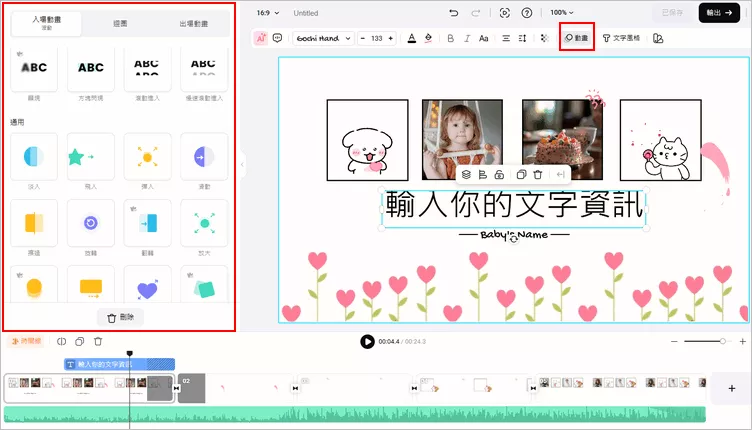Select the second ABC block text animation
The height and width of the screenshot is (430, 752).
[x=91, y=68]
